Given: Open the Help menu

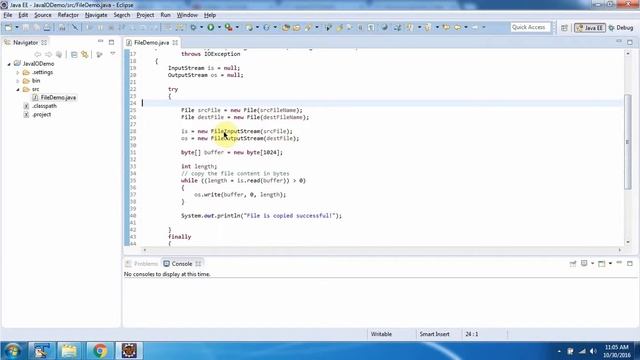Looking at the screenshot, I should 210,15.
